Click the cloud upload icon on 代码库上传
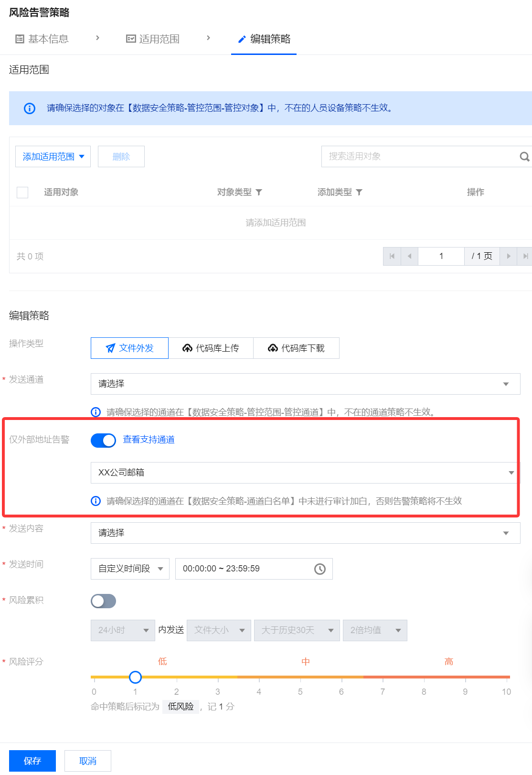This screenshot has width=532, height=775. point(188,348)
